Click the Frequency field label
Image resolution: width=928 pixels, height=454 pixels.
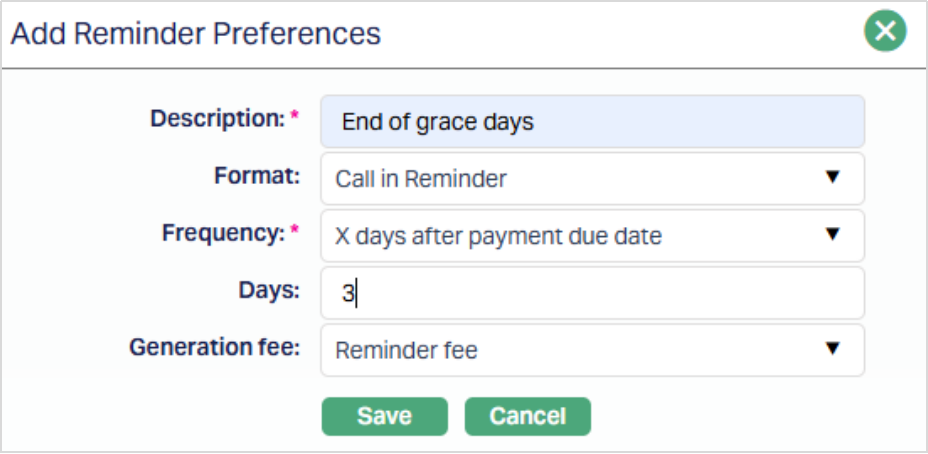point(223,233)
